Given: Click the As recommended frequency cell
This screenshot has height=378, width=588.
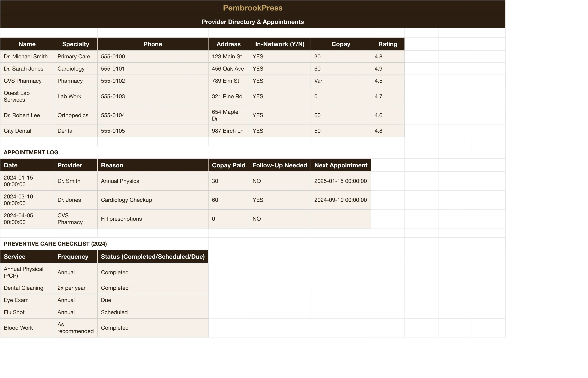Looking at the screenshot, I should (76, 328).
